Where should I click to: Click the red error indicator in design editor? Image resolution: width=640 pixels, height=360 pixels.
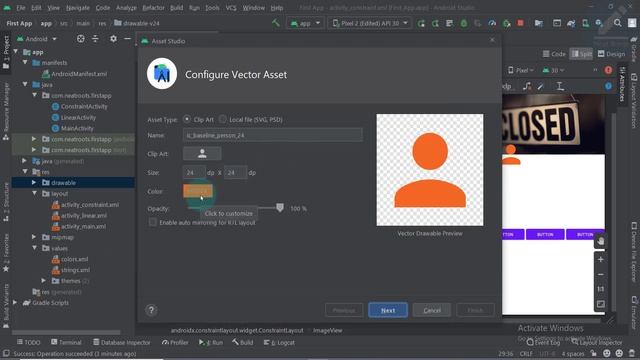(608, 70)
